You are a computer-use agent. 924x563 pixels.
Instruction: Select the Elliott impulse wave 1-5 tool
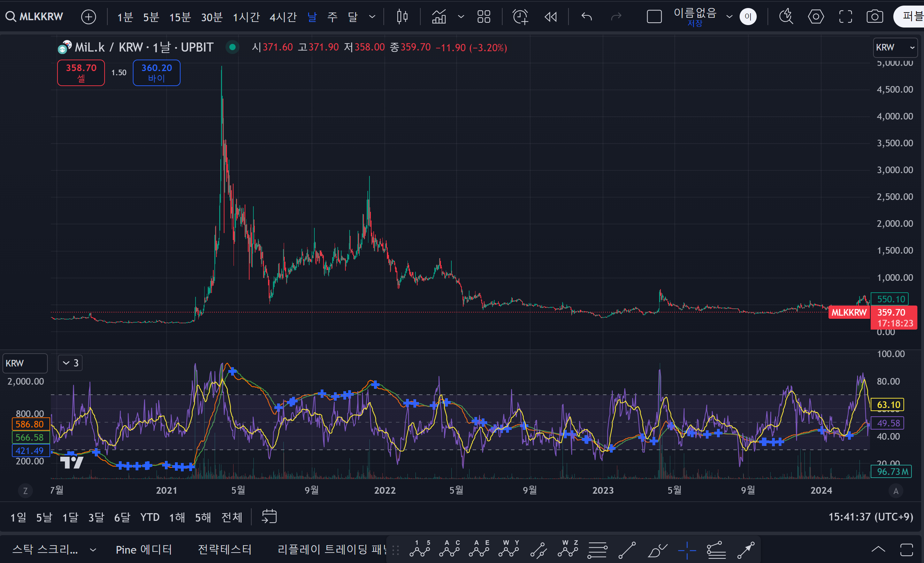click(x=420, y=549)
